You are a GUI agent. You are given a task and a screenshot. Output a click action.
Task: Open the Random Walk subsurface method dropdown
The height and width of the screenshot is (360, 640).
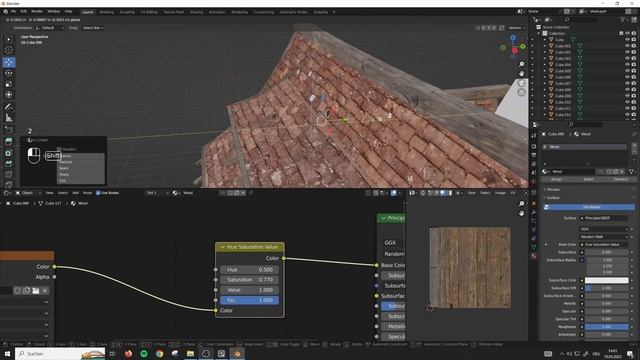coord(603,237)
